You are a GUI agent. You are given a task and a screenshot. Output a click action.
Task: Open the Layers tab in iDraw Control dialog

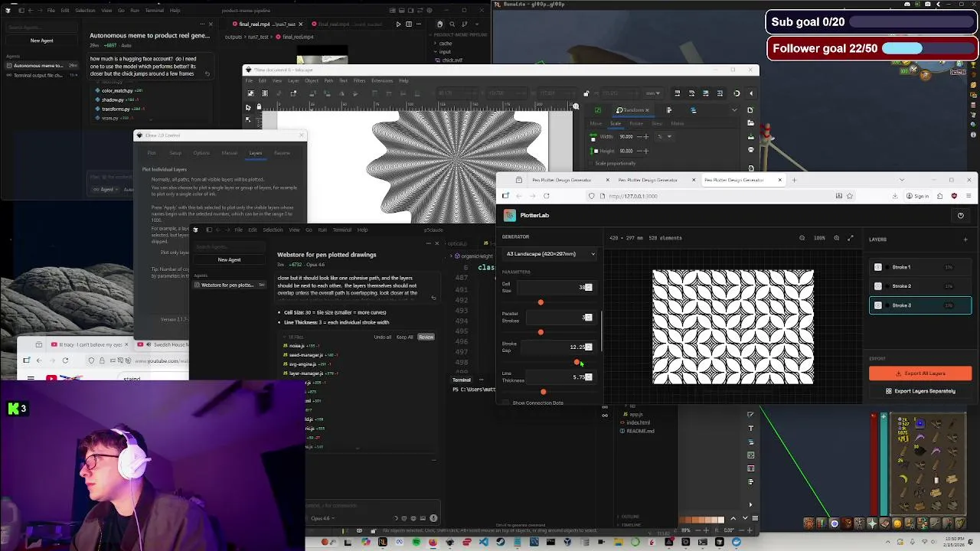coord(256,153)
